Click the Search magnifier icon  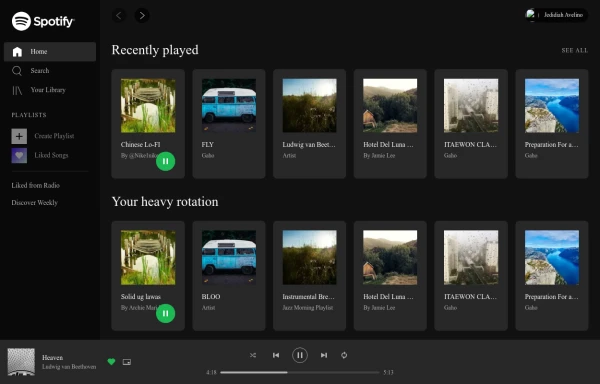click(x=17, y=71)
